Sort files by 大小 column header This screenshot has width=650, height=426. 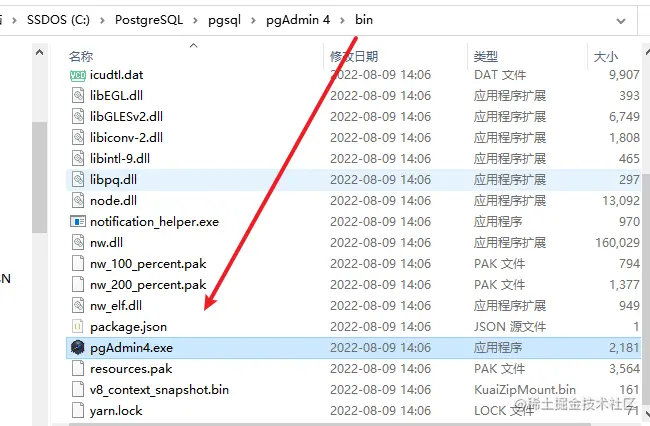tap(606, 56)
